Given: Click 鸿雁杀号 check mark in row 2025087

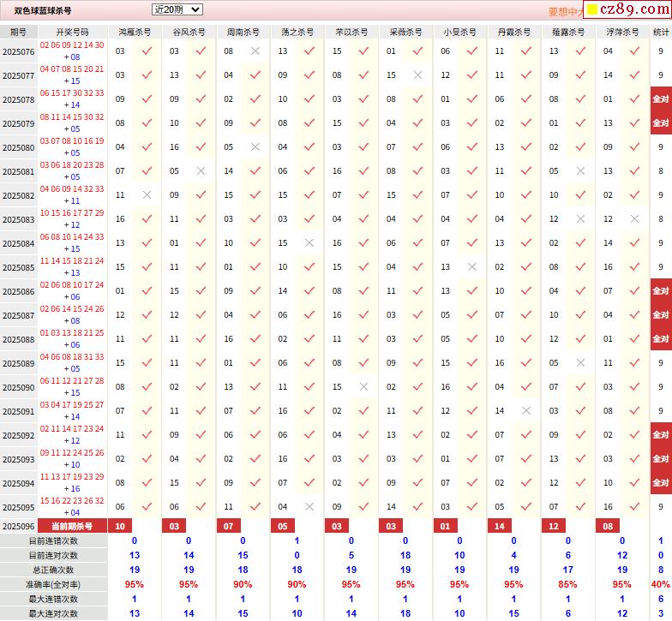Looking at the screenshot, I should coord(147,315).
